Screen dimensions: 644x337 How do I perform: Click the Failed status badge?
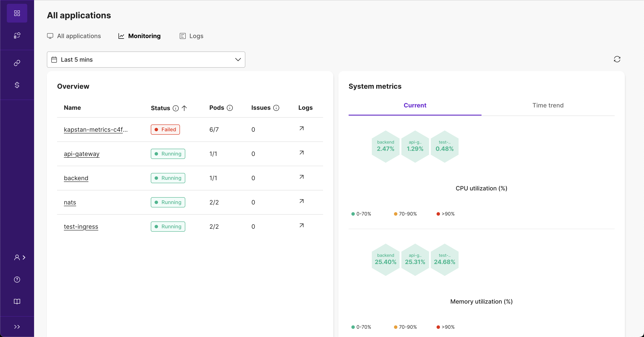point(165,130)
